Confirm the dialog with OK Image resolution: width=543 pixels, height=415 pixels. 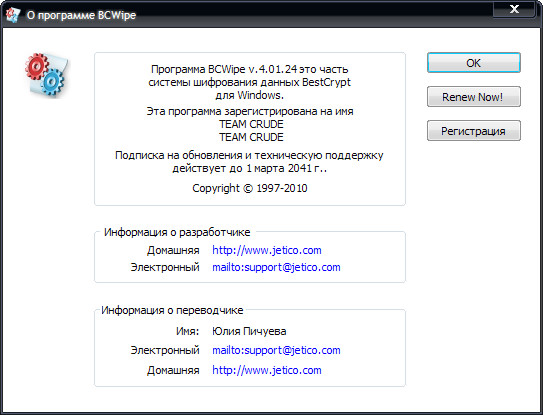[473, 63]
